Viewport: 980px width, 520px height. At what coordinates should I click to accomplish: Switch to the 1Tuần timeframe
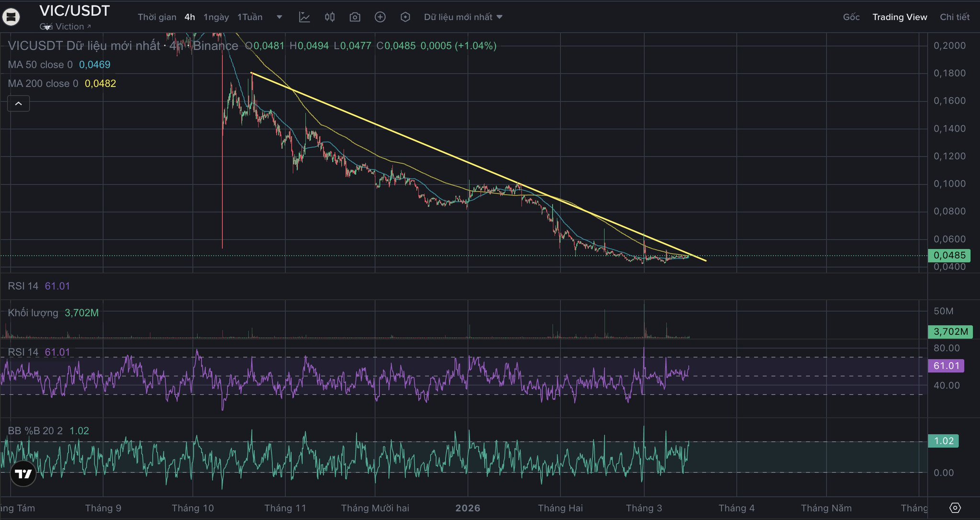pos(250,17)
